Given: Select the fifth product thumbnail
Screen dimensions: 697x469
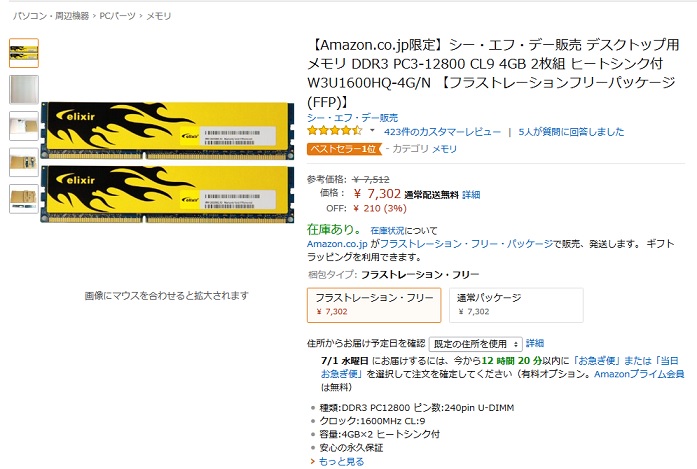Looking at the screenshot, I should pos(24,199).
